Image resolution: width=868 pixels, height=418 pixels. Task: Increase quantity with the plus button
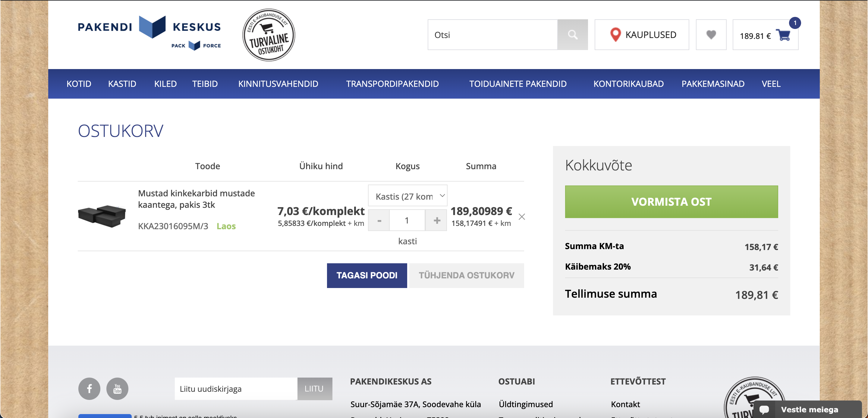pos(437,220)
